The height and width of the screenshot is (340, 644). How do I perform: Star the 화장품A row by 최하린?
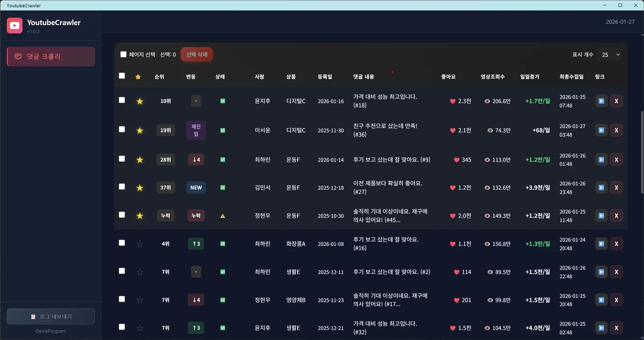tap(140, 244)
